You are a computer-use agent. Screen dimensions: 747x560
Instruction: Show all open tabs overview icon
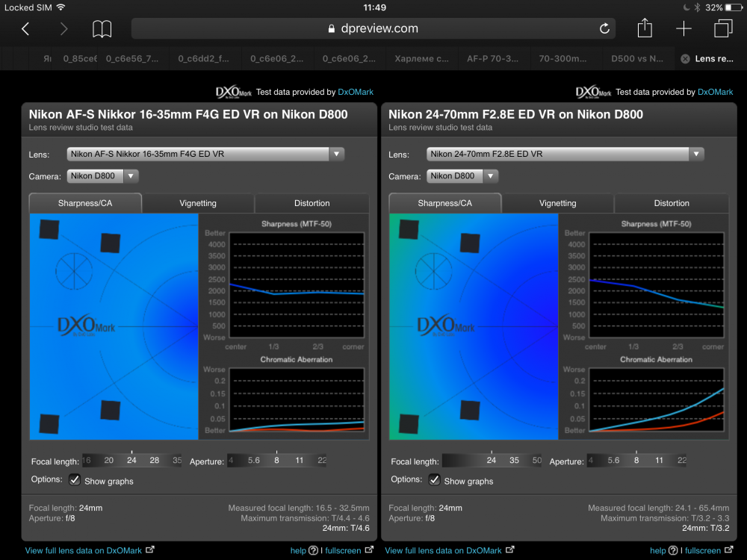pos(722,28)
